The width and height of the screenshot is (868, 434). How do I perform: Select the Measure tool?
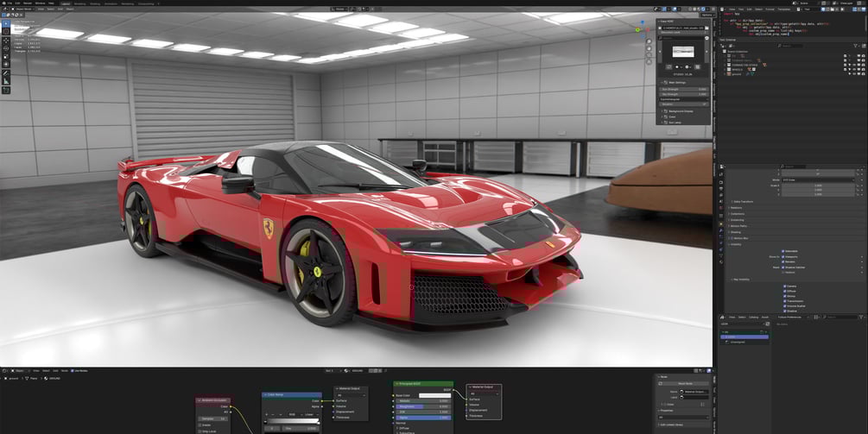click(6, 81)
